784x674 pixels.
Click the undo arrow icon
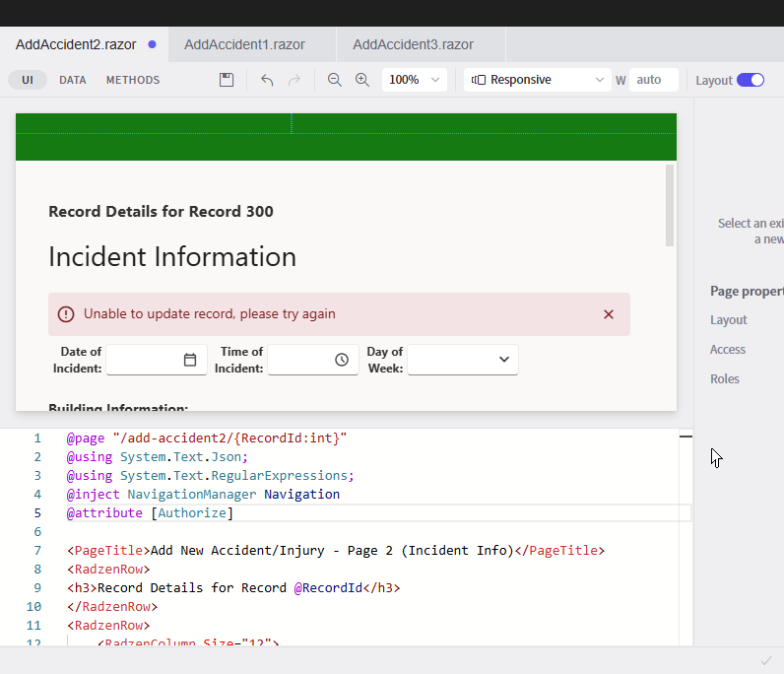(x=267, y=80)
